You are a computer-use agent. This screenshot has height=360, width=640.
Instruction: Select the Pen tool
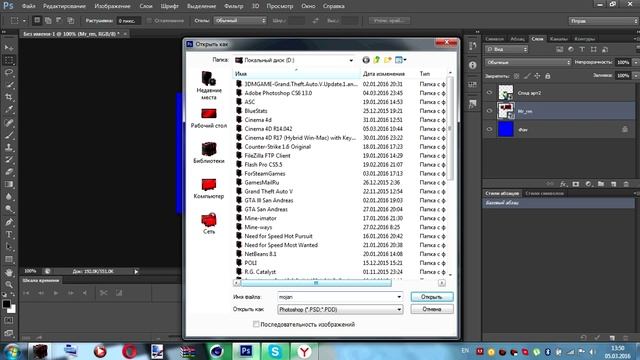[x=9, y=222]
